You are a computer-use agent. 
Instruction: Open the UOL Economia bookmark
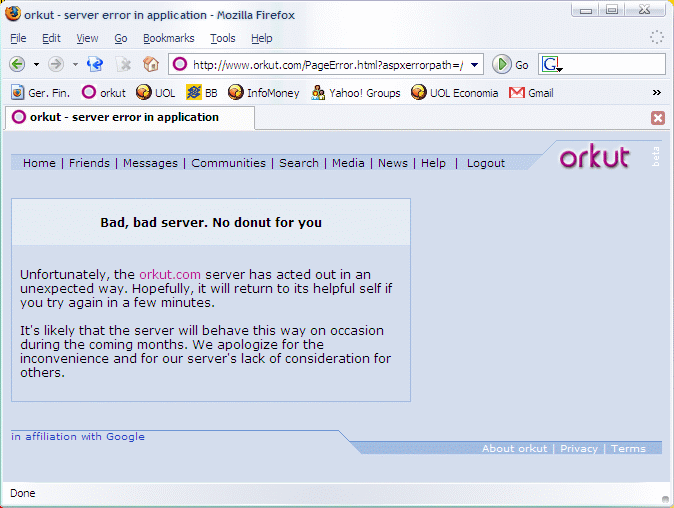coord(454,93)
